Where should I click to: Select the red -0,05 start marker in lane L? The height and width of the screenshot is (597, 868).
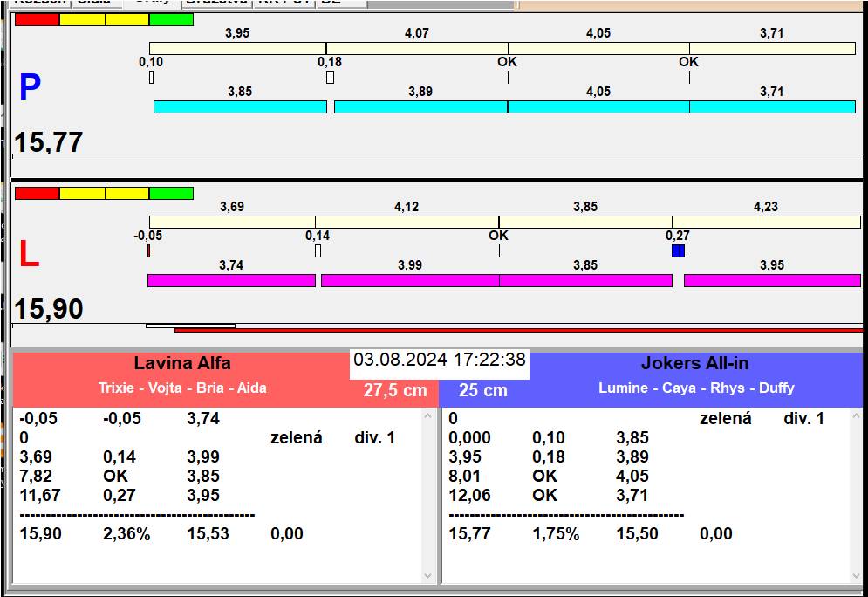pyautogui.click(x=148, y=250)
